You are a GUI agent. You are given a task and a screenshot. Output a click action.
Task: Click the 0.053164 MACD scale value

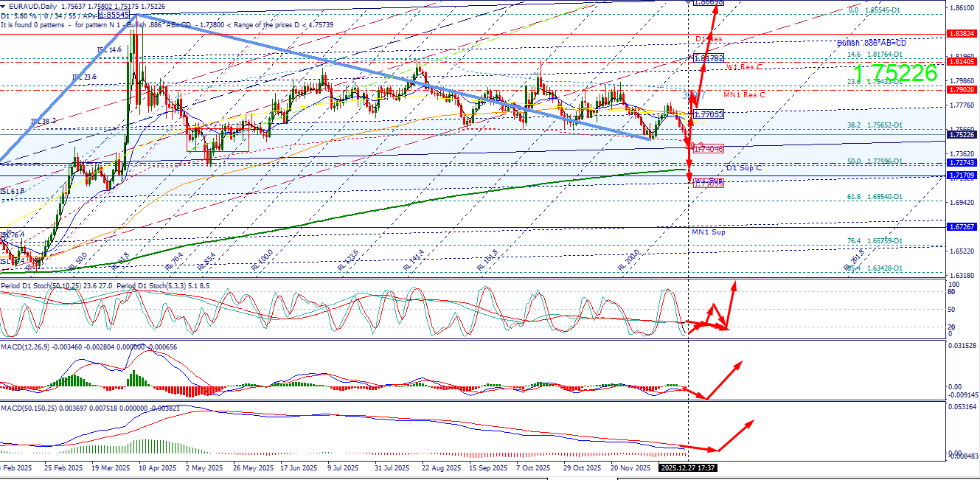click(962, 406)
